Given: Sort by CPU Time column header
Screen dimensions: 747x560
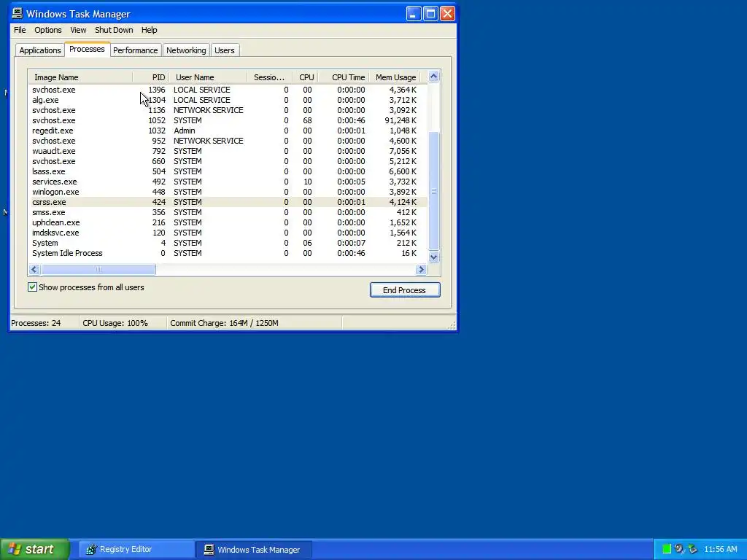Looking at the screenshot, I should tap(344, 77).
